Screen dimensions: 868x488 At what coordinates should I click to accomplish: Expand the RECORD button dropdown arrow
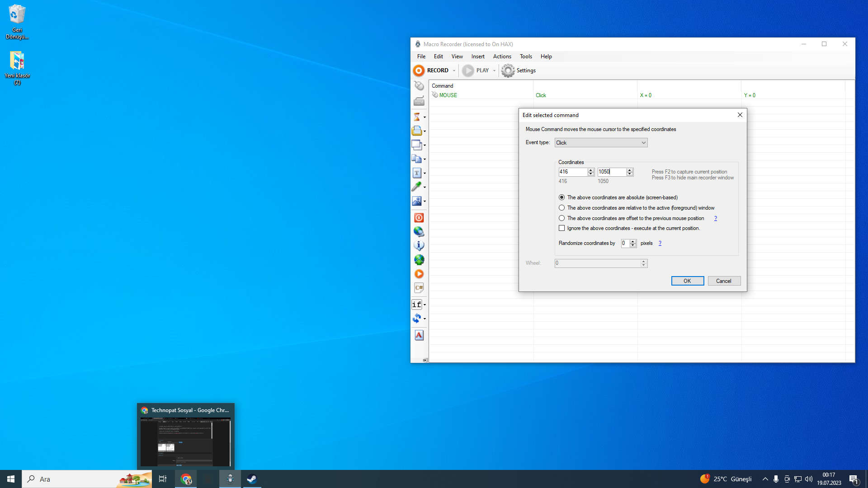[x=454, y=70]
